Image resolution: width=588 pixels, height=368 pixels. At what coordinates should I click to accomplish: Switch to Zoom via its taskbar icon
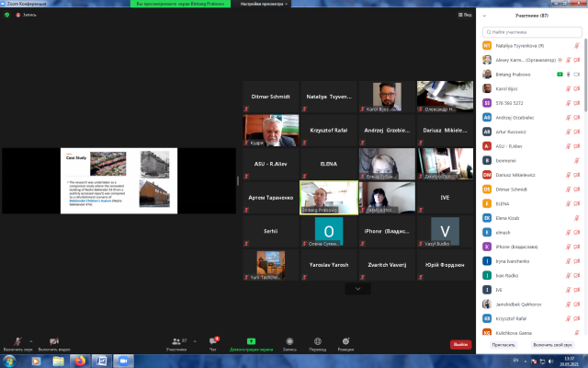click(x=123, y=362)
